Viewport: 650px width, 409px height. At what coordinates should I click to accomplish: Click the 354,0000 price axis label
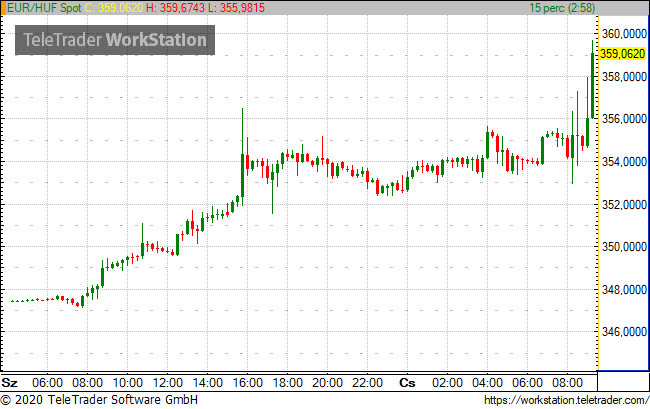click(x=624, y=162)
